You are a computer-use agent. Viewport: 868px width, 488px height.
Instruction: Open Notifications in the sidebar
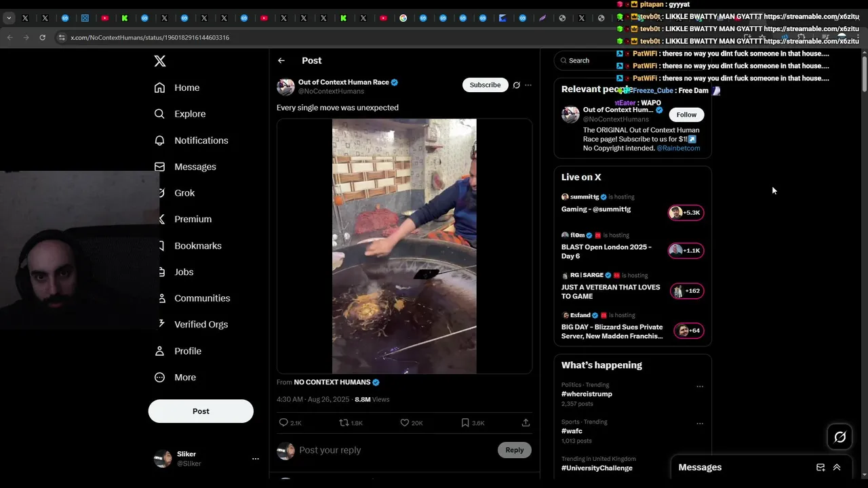[x=191, y=140]
